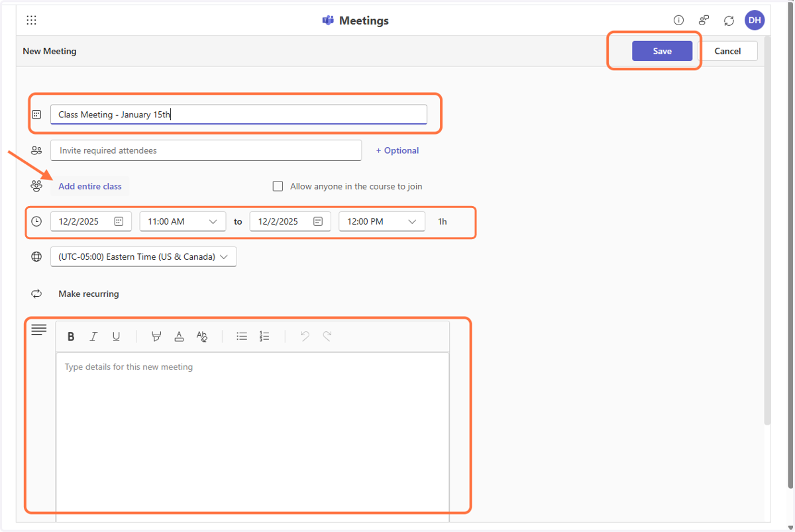Open the app launcher grid icon
Screen dimensions: 795x532
click(x=31, y=21)
